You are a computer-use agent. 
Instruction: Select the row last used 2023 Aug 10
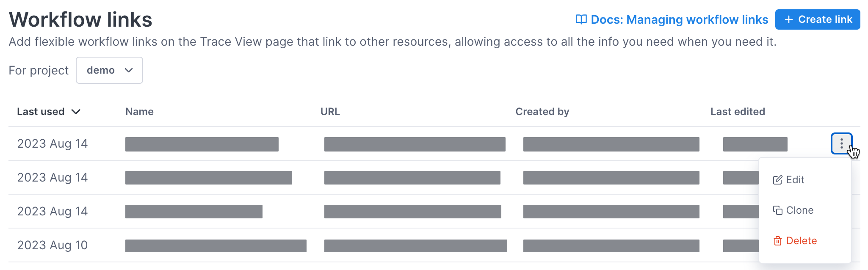53,245
